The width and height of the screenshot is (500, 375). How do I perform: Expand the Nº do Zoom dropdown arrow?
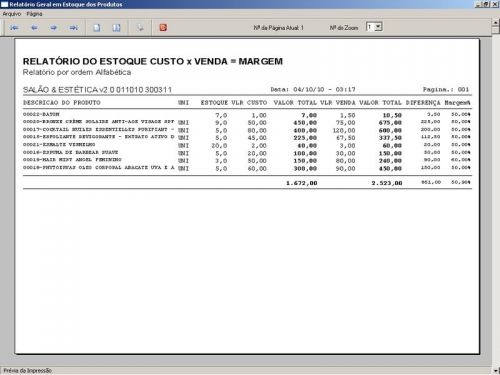tap(378, 27)
